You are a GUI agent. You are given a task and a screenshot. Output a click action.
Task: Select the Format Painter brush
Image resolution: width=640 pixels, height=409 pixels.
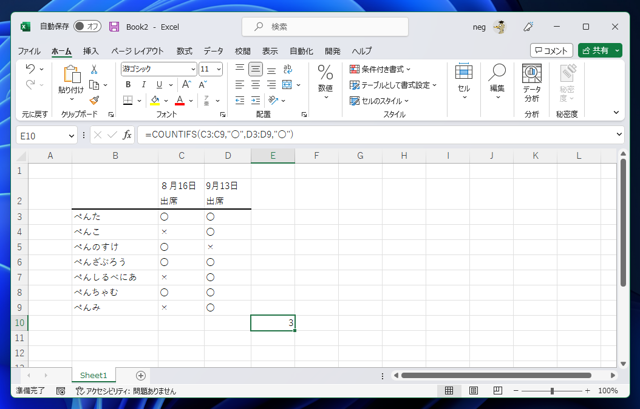click(x=94, y=100)
